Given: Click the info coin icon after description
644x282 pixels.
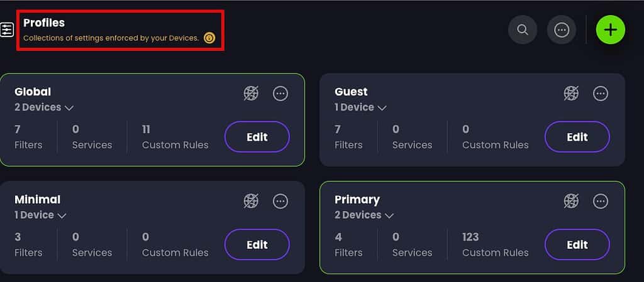Looking at the screenshot, I should tap(209, 38).
